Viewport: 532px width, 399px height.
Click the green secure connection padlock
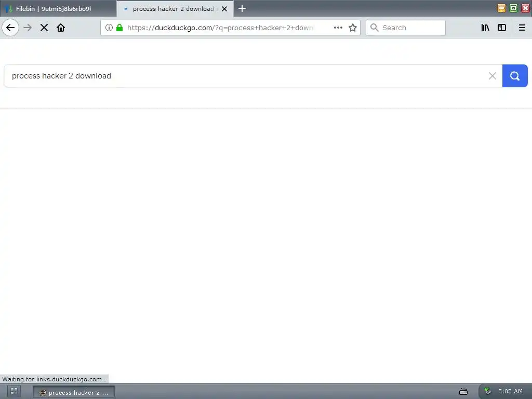tap(119, 28)
